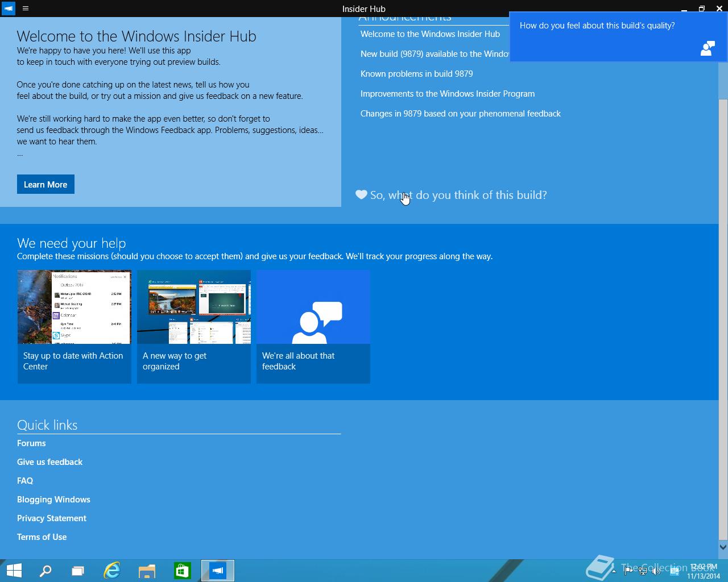Screen dimensions: 728x582
Task: Open 'Changes in 9879' announcement
Action: 461,114
